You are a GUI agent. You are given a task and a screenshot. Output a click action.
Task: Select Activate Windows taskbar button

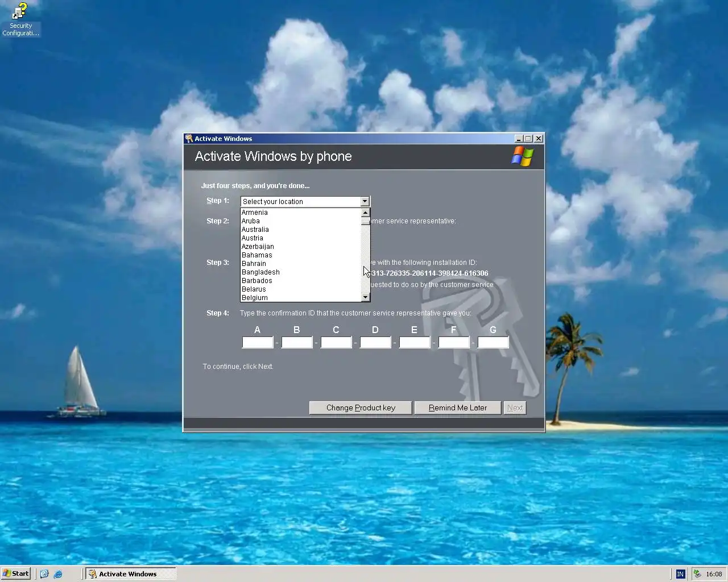click(130, 573)
